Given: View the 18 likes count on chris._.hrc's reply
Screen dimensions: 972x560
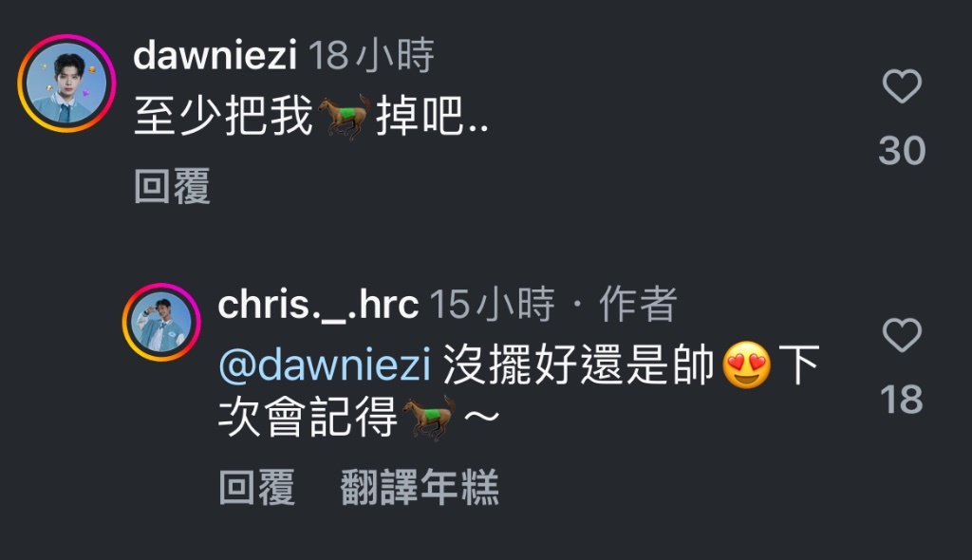Looking at the screenshot, I should pyautogui.click(x=902, y=400).
